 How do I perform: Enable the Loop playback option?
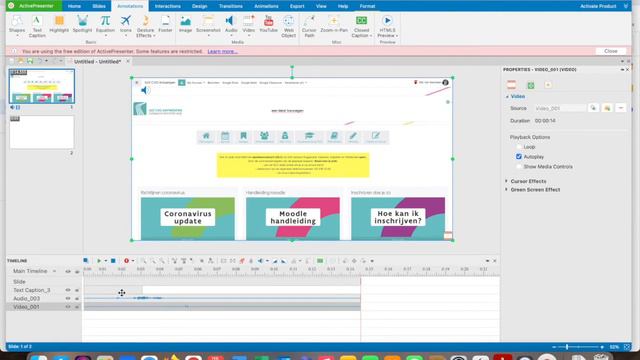tap(519, 147)
